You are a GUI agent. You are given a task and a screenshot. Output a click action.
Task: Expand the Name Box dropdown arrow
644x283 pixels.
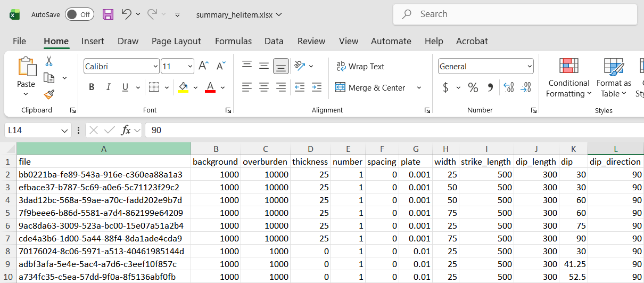coord(64,130)
